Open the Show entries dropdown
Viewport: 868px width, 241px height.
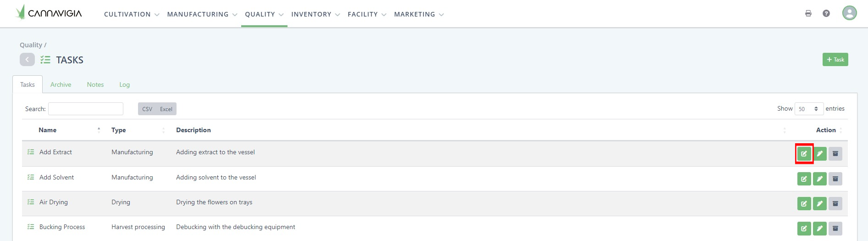click(808, 109)
